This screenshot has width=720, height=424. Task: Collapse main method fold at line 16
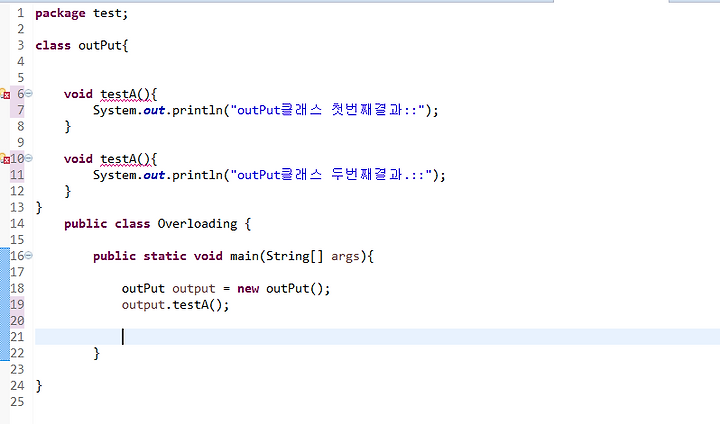[29, 255]
